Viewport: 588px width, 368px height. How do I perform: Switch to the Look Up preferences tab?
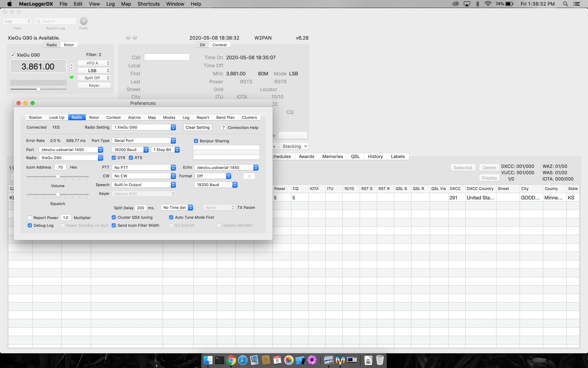click(57, 117)
